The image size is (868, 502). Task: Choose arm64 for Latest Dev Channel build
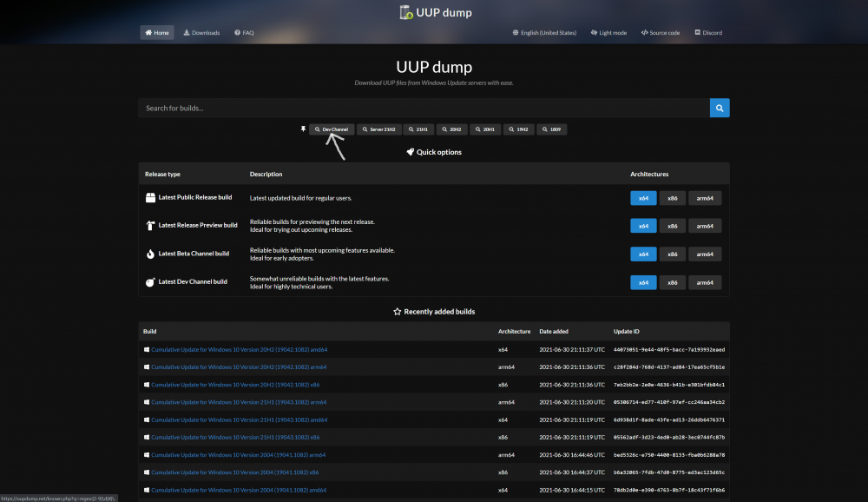[705, 282]
